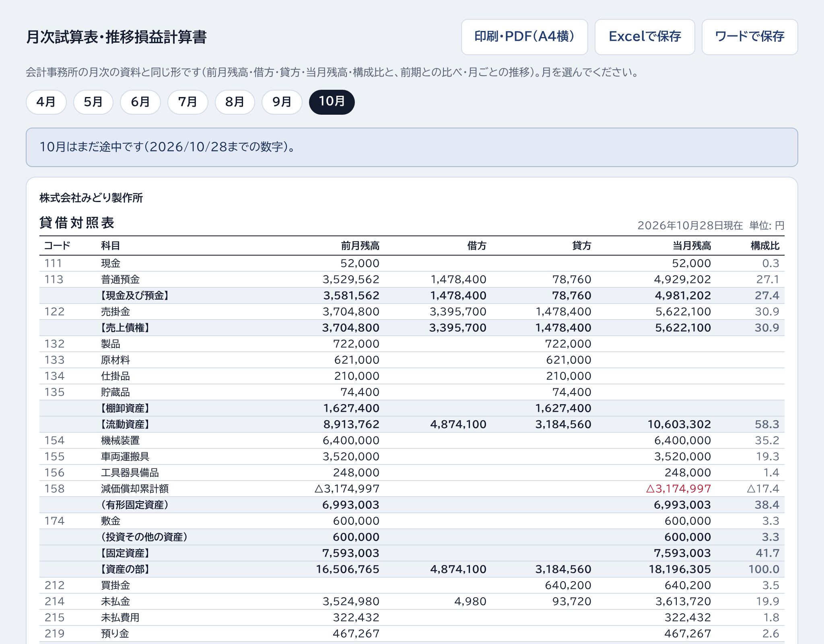Image resolution: width=824 pixels, height=644 pixels.
Task: Click the 構成比 column header
Action: tap(765, 246)
